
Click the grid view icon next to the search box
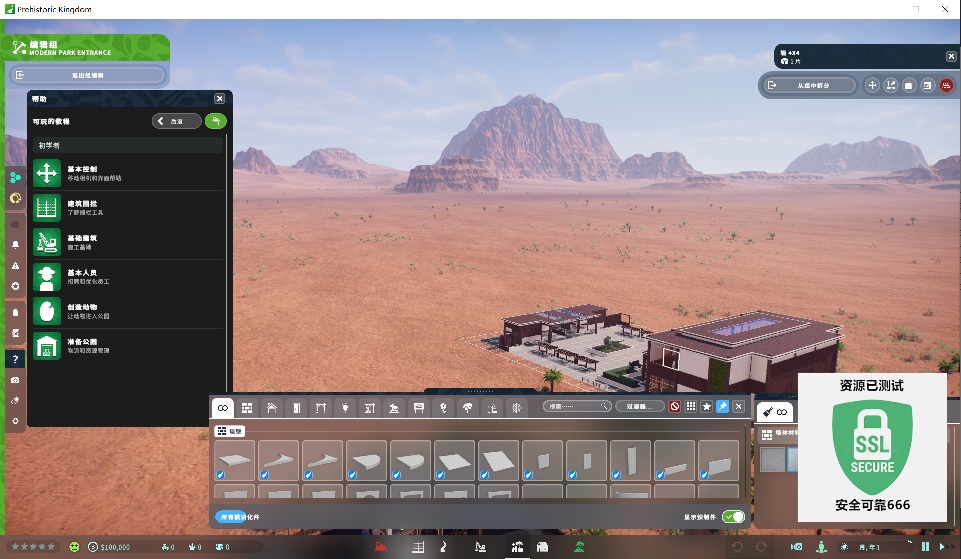click(x=691, y=406)
